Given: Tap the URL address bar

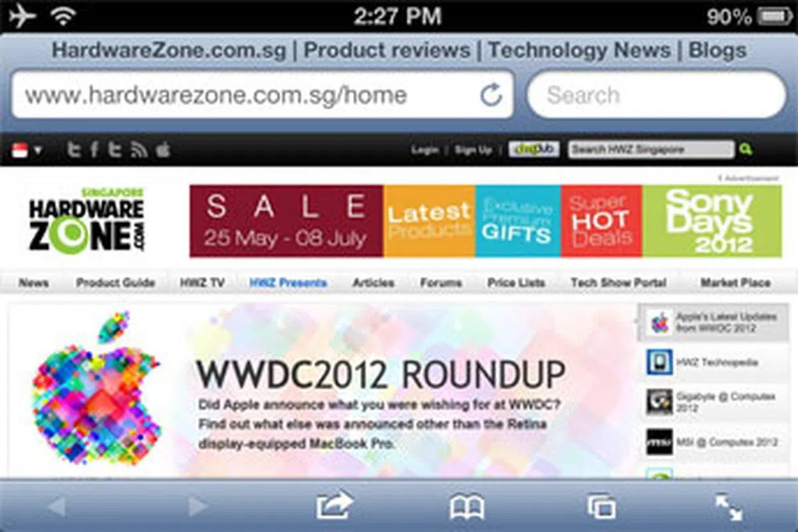Looking at the screenshot, I should 262,94.
